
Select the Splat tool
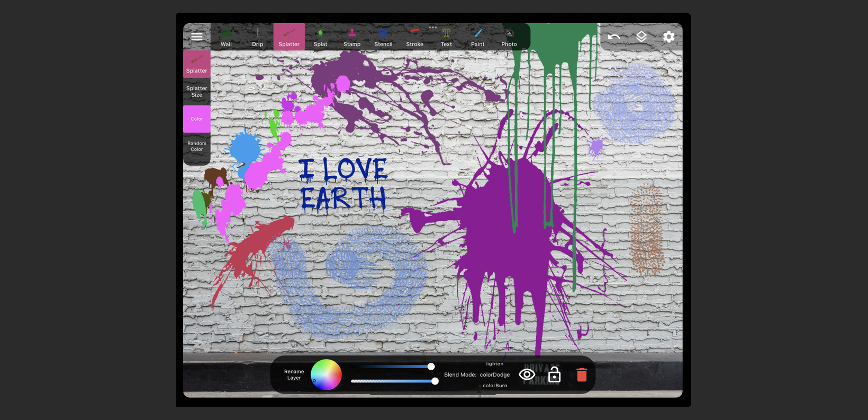320,37
